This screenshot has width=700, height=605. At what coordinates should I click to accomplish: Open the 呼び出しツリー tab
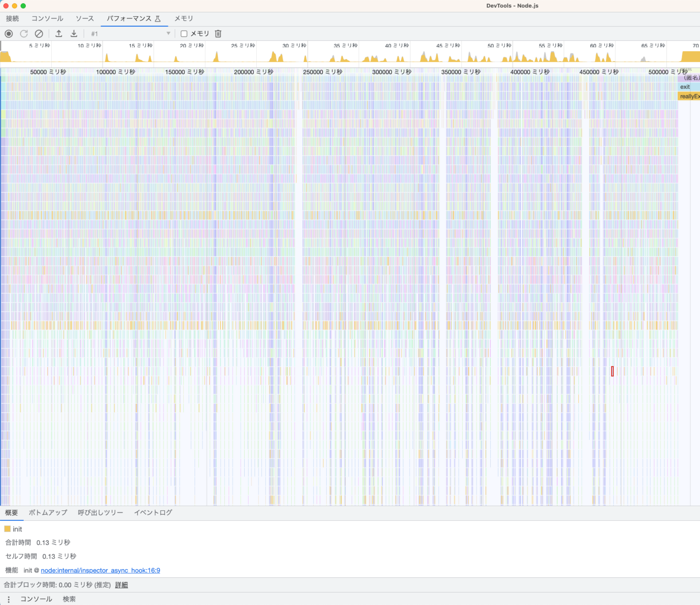(100, 513)
